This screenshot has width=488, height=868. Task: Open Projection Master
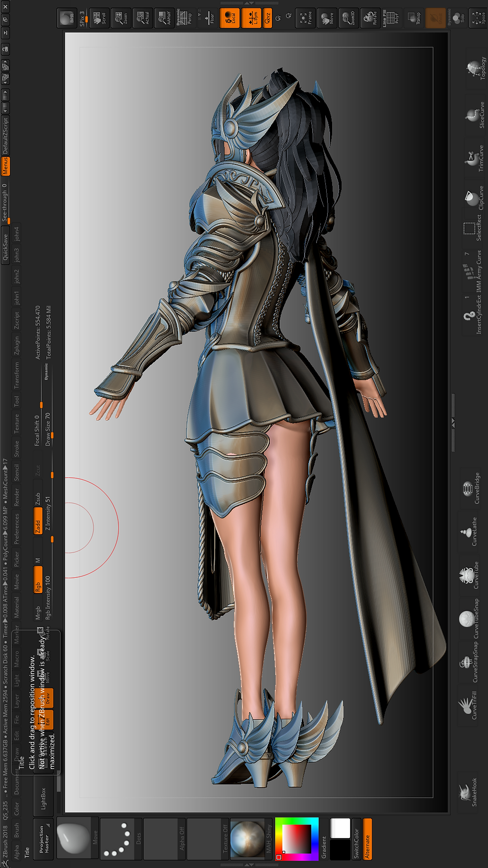(x=44, y=838)
